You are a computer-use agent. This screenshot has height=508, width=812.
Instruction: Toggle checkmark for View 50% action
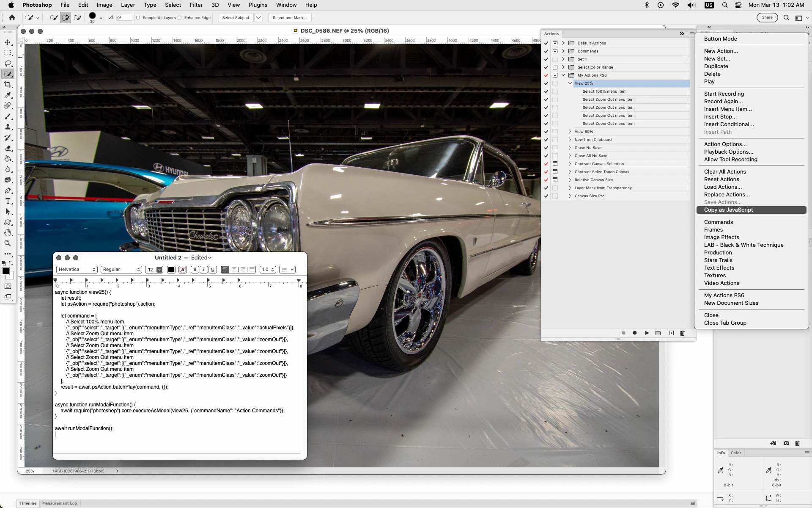tap(546, 132)
